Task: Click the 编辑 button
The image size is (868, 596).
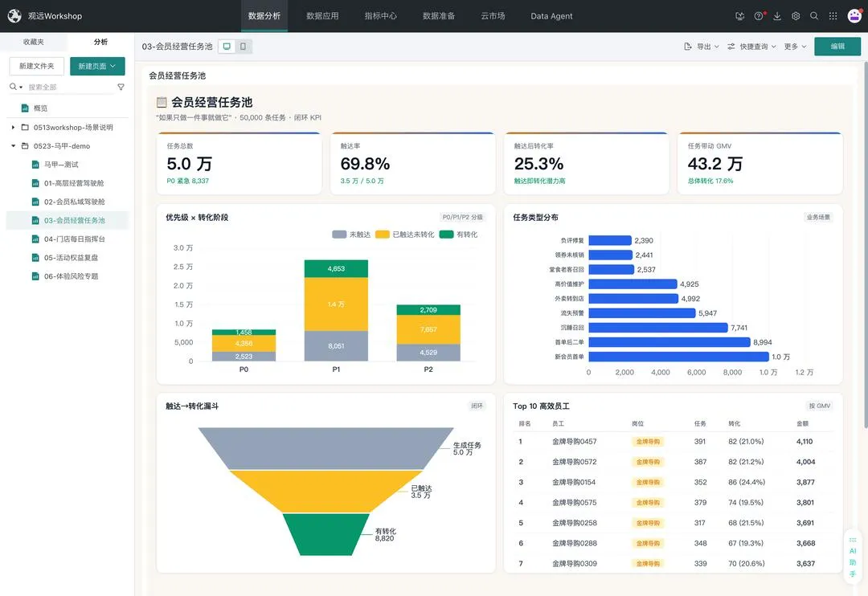Action: (837, 47)
